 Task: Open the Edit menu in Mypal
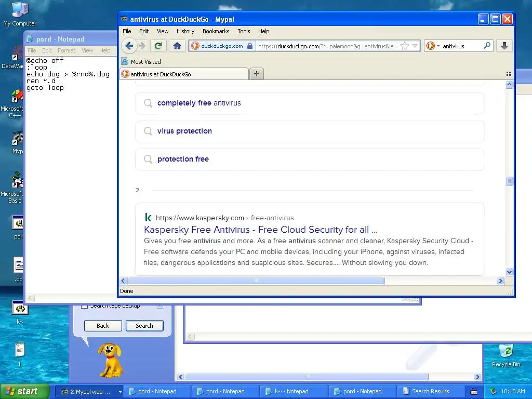(x=144, y=31)
